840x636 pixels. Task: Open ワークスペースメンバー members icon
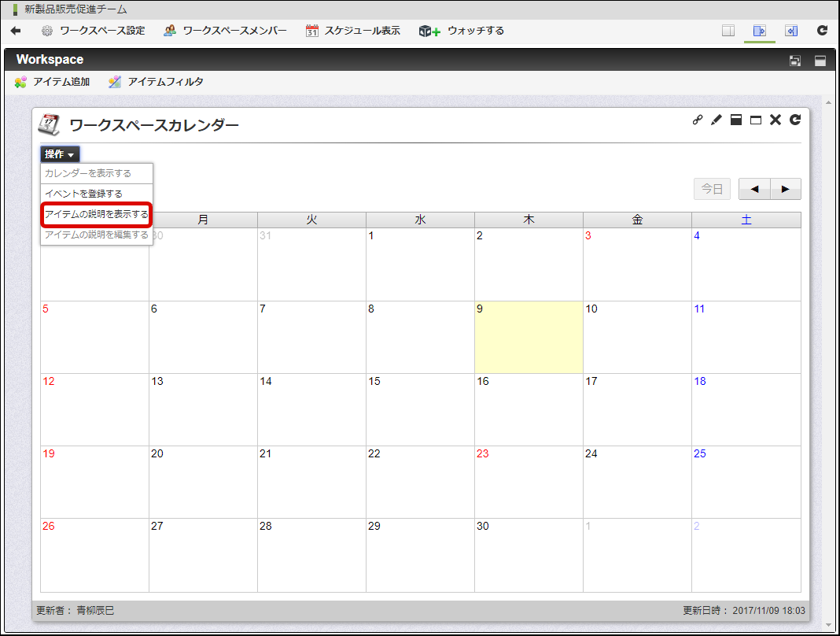coord(170,31)
